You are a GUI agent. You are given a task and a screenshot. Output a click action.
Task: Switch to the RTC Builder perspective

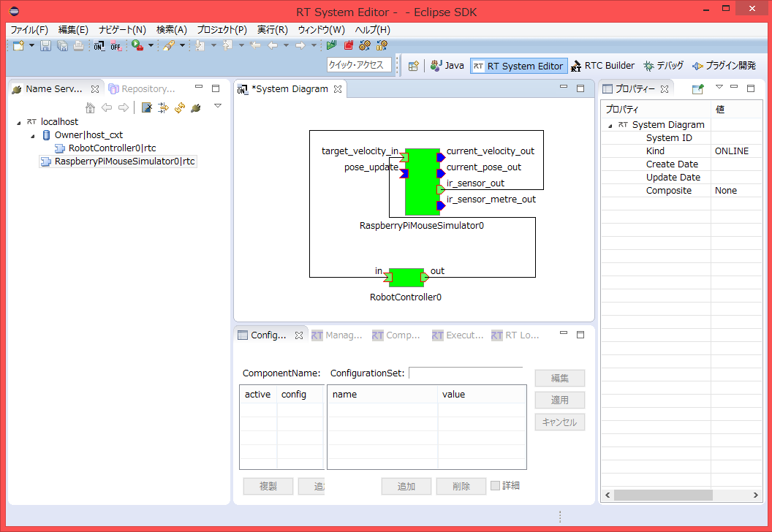(603, 66)
